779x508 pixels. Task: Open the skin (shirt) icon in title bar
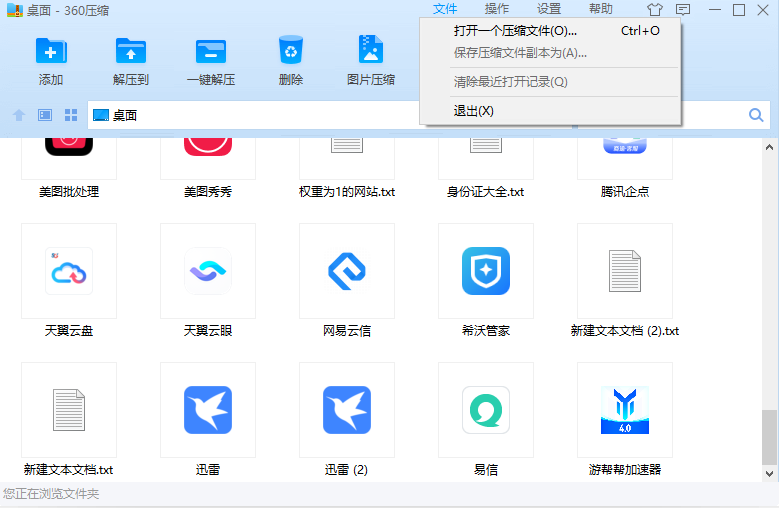tap(655, 9)
